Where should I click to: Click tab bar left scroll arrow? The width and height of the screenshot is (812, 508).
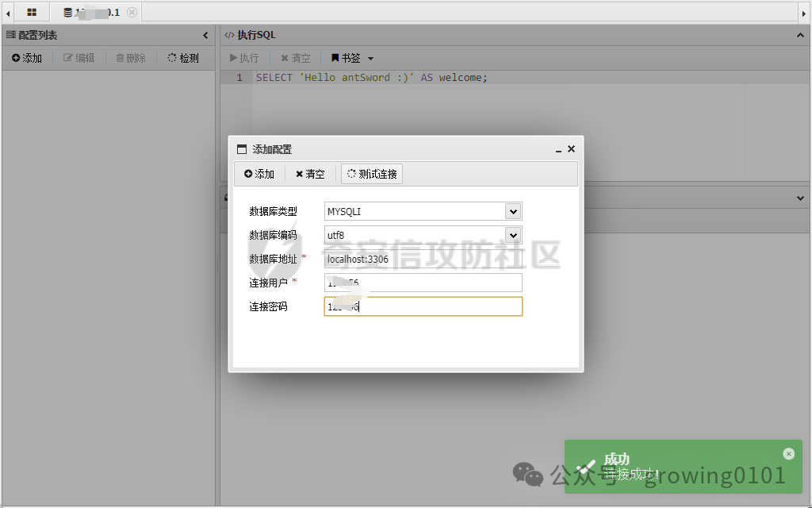tap(8, 13)
